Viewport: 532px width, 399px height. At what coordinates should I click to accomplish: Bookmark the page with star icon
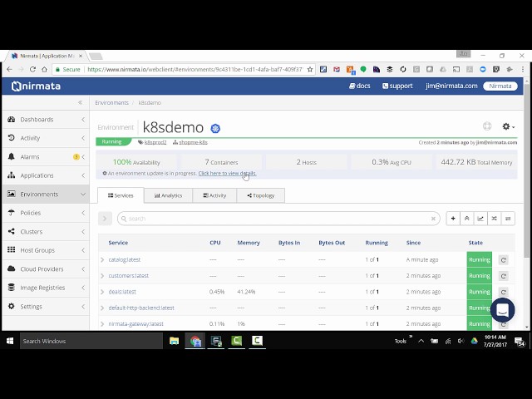[310, 69]
